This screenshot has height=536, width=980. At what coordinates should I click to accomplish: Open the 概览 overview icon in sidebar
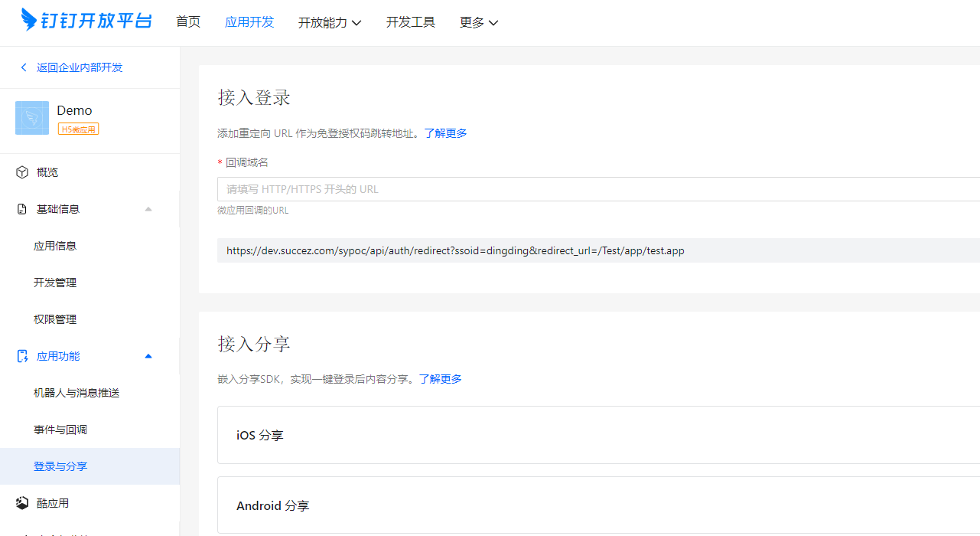pos(22,172)
